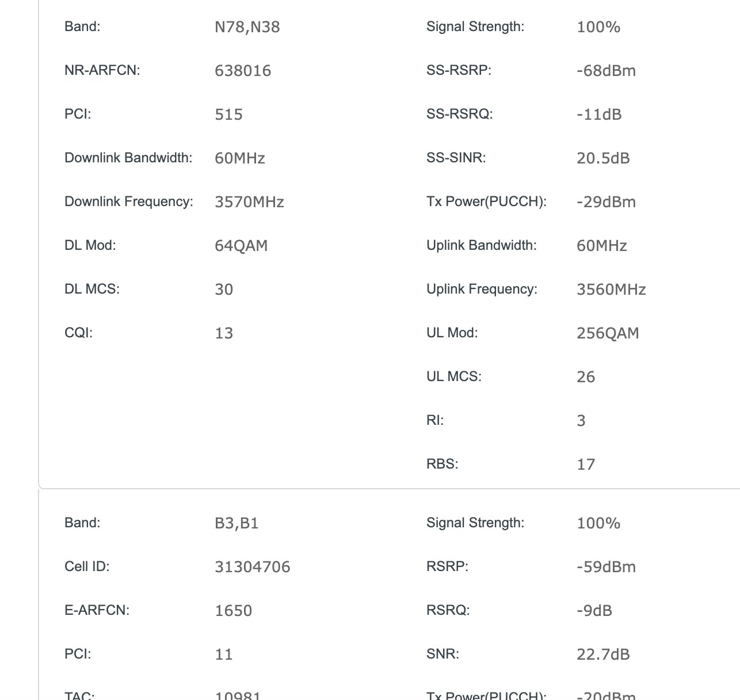
Task: Select the N78,N38 band value
Action: (247, 27)
